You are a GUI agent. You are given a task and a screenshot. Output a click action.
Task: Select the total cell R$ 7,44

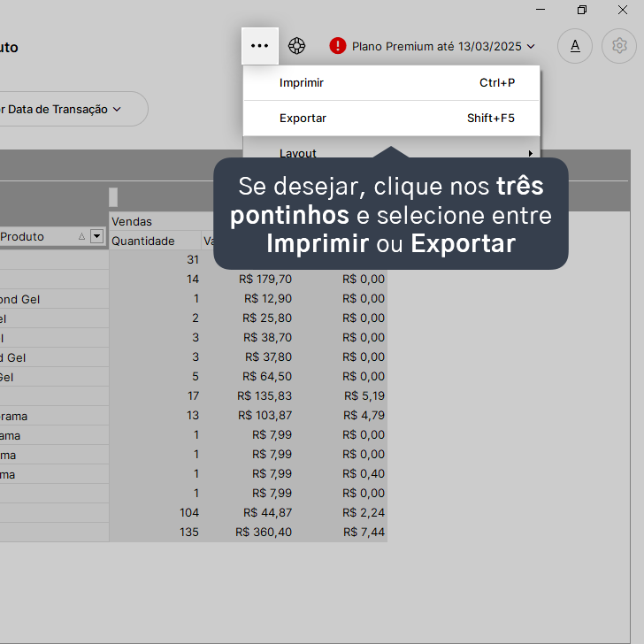coord(364,533)
